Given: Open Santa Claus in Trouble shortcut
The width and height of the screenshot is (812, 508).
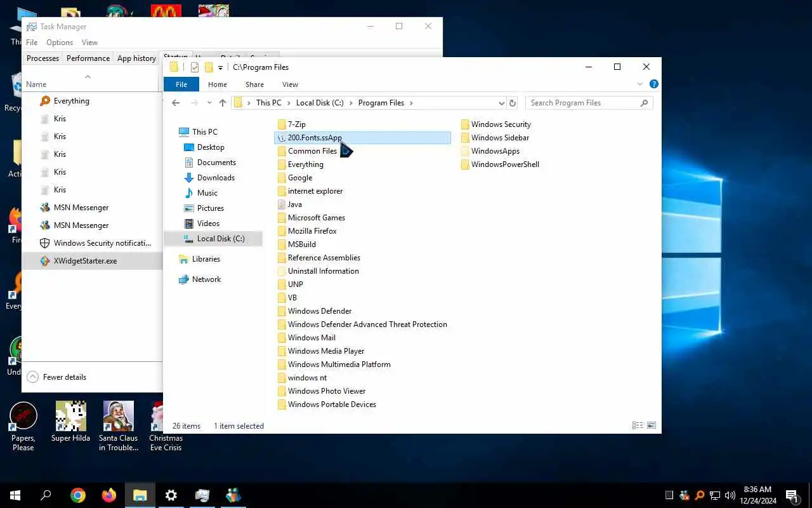Looking at the screenshot, I should click(119, 427).
